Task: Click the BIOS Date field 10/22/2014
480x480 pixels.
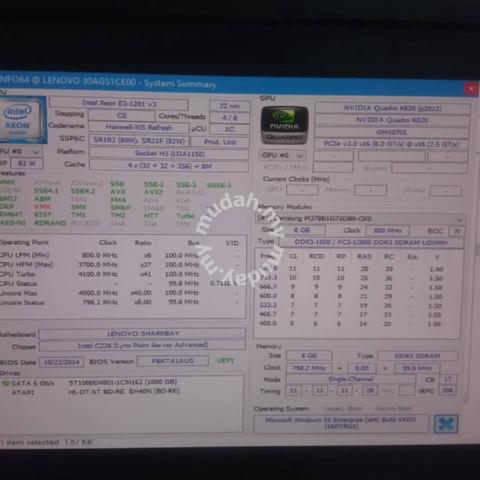Action: (x=62, y=362)
